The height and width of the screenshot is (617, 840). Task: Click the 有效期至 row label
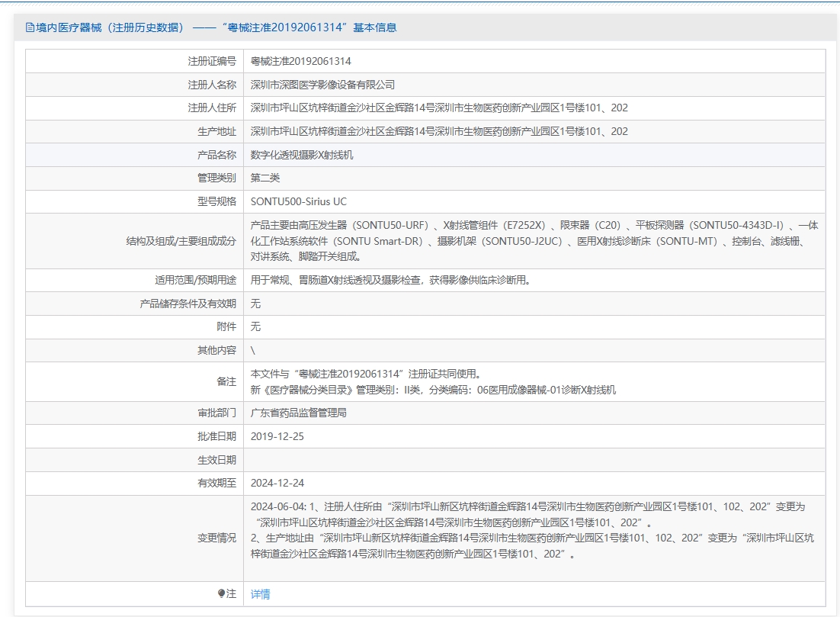(216, 483)
